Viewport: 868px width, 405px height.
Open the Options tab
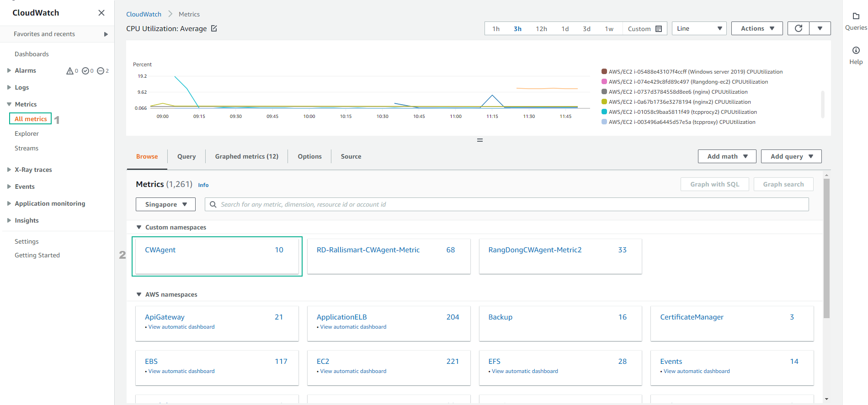point(310,156)
